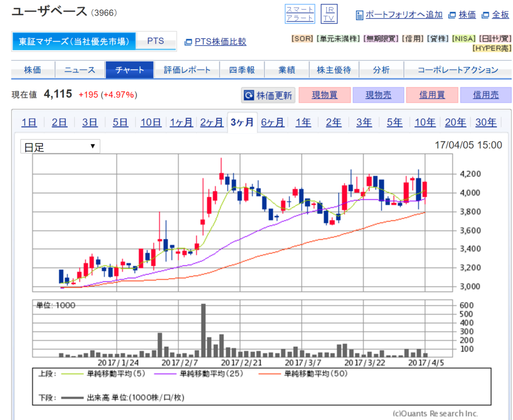The image size is (513, 420).
Task: Click the Smart Alert icon (スマートアラート)
Action: click(x=300, y=14)
